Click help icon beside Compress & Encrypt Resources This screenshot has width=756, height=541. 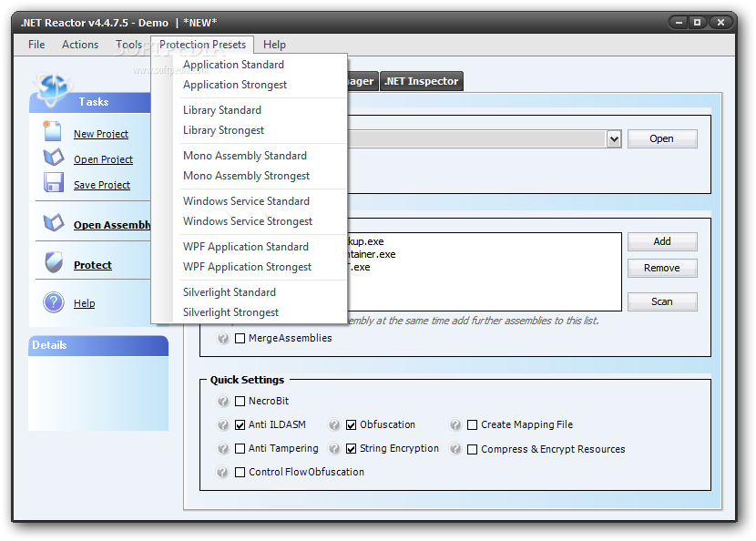coord(455,449)
